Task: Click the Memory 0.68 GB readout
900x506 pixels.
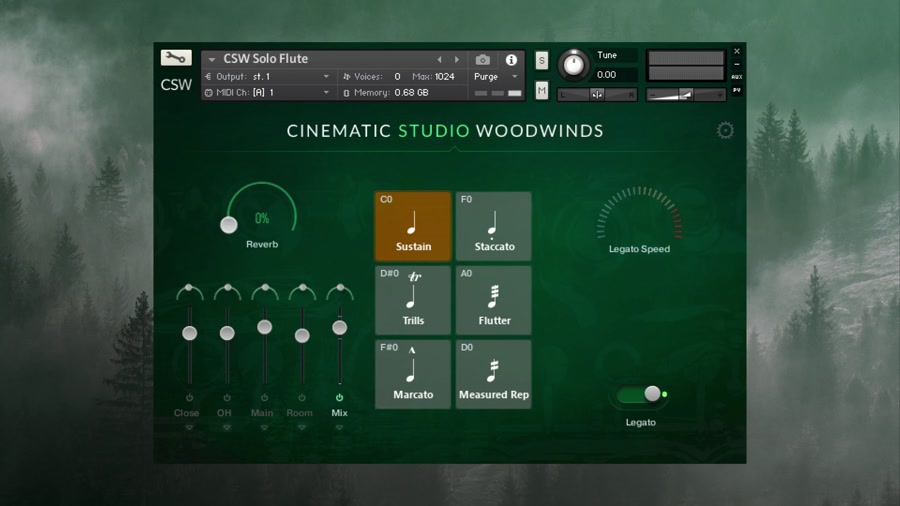Action: [411, 92]
